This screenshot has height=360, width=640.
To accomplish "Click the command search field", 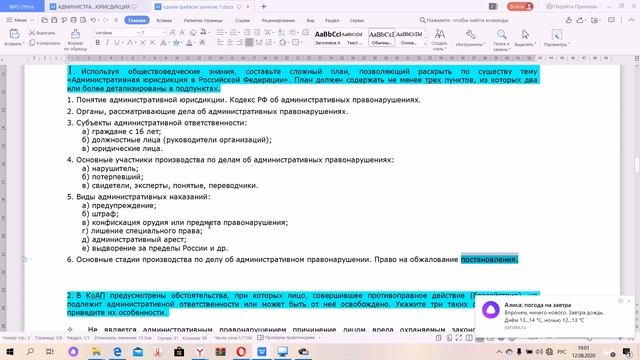I will coord(464,20).
